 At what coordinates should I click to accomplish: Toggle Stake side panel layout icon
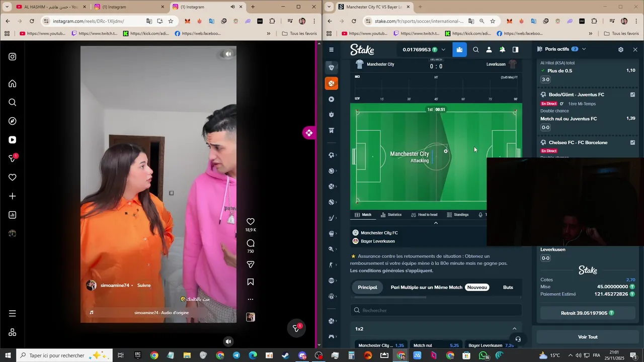(516, 50)
